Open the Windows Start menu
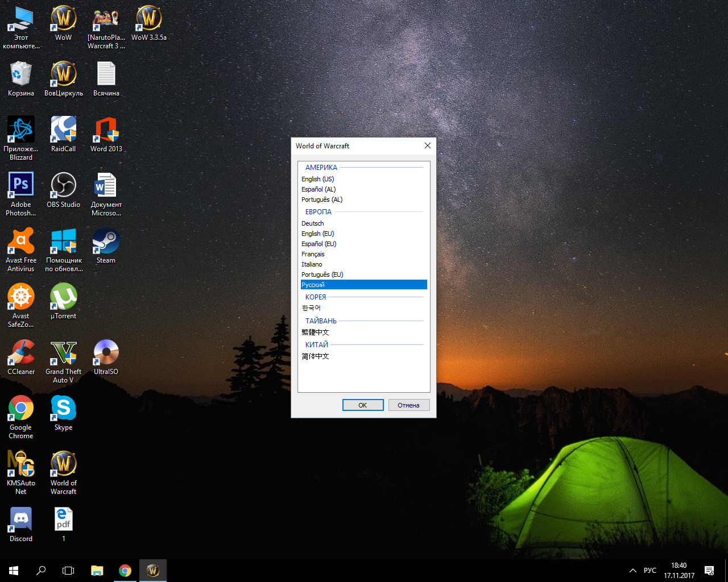 tap(14, 571)
